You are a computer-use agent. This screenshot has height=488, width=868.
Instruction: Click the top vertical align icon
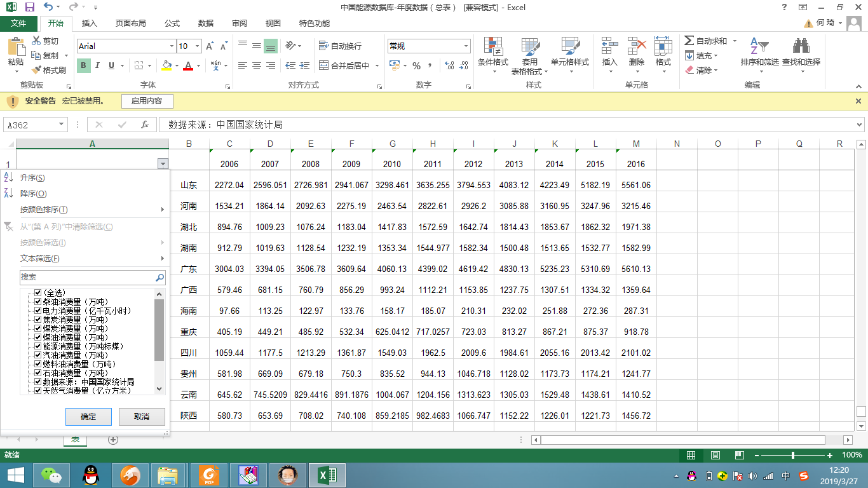(x=243, y=46)
